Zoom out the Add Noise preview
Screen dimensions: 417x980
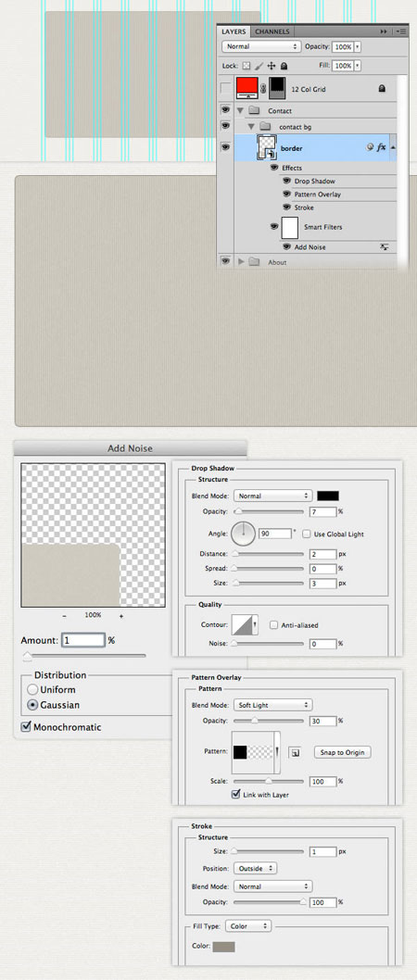click(64, 616)
